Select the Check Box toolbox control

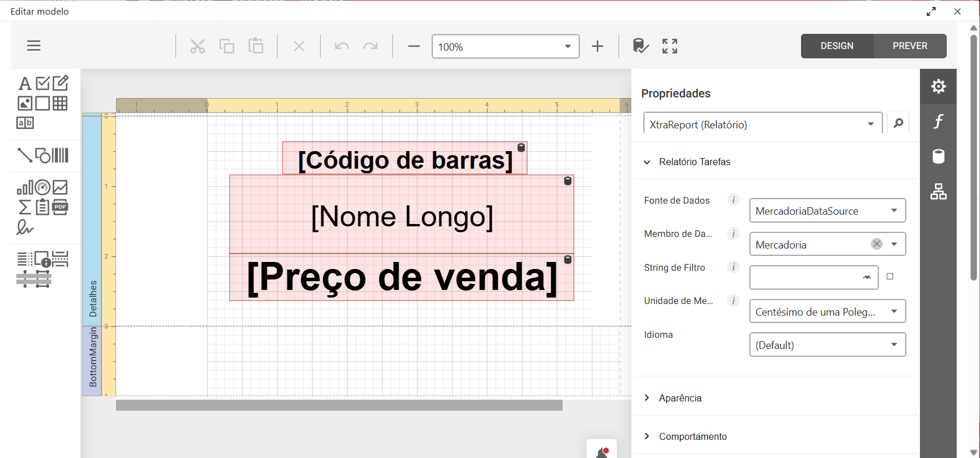click(x=43, y=84)
